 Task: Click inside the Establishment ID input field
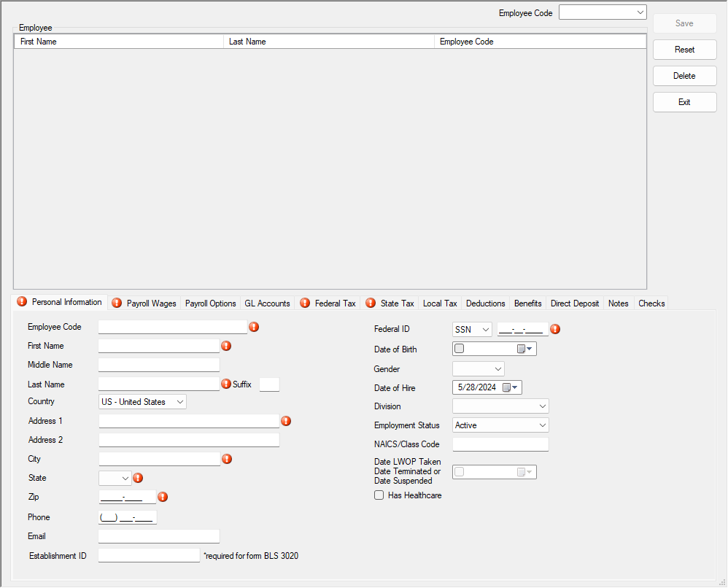(x=149, y=555)
